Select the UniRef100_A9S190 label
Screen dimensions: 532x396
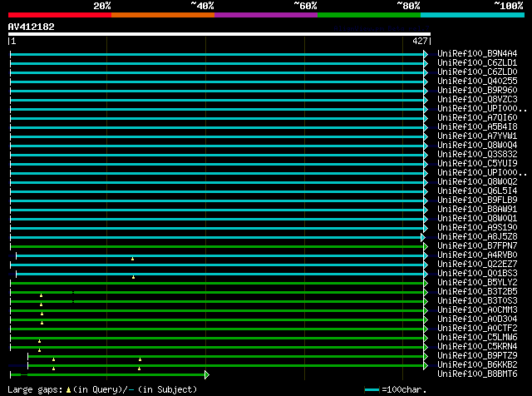point(477,228)
